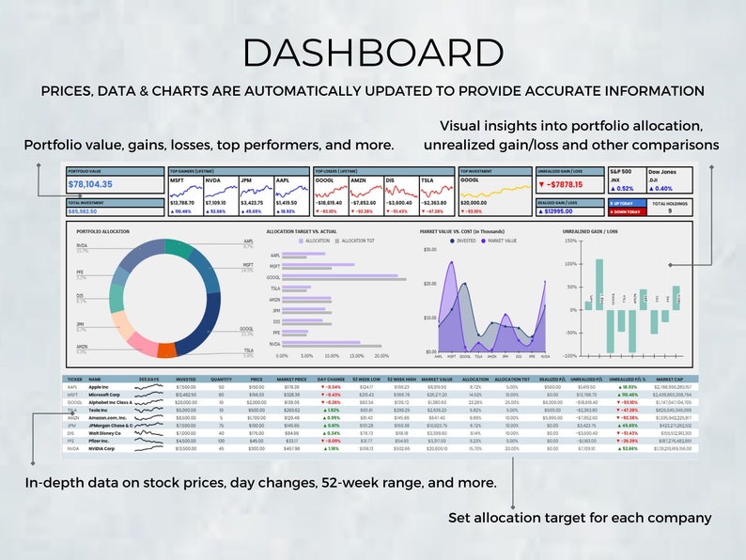The width and height of the screenshot is (746, 560).
Task: Click the large DASHBOARD heading
Action: 374,53
